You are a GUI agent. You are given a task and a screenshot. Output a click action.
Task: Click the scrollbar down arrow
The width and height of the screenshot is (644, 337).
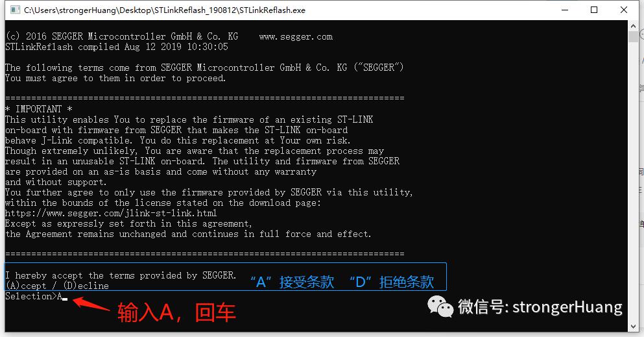click(633, 327)
